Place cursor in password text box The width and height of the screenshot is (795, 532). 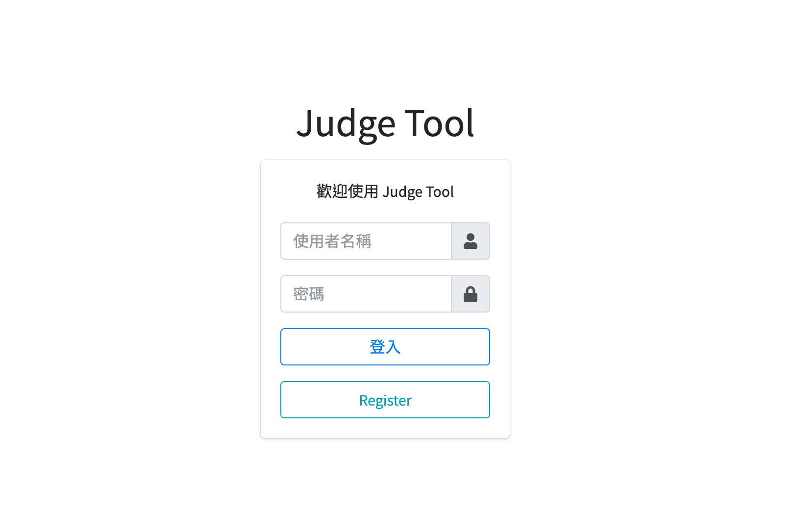(x=366, y=294)
